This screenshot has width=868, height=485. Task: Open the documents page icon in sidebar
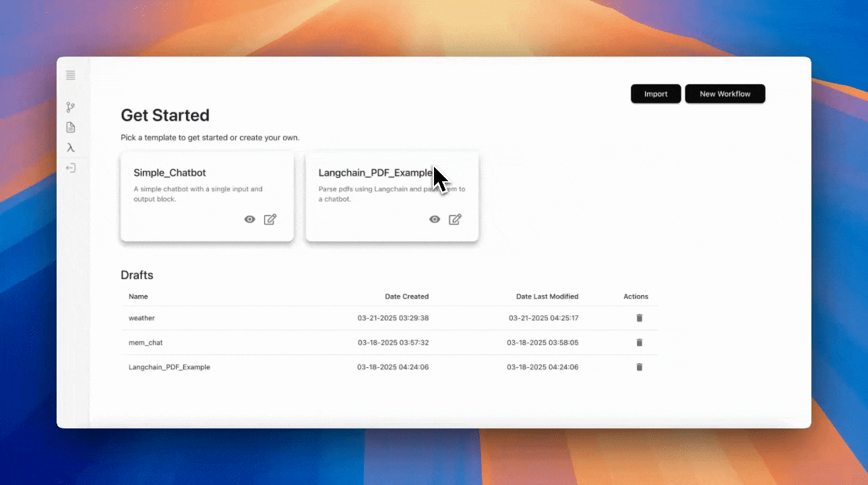71,127
